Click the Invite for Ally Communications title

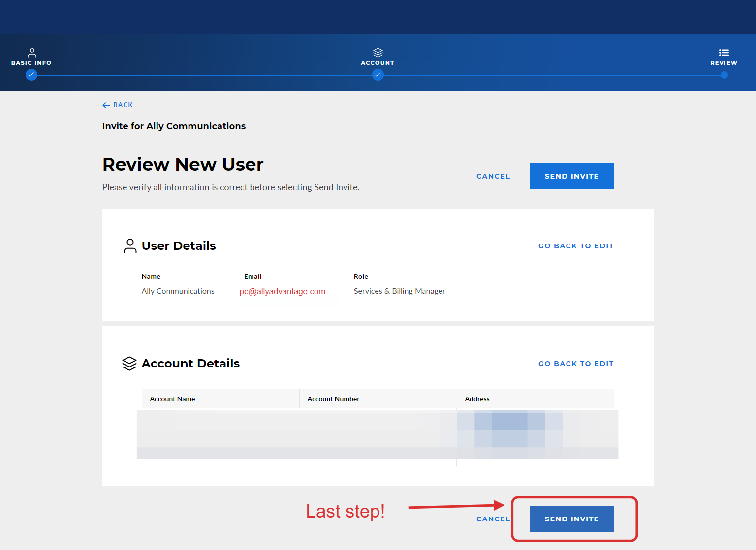pos(174,126)
